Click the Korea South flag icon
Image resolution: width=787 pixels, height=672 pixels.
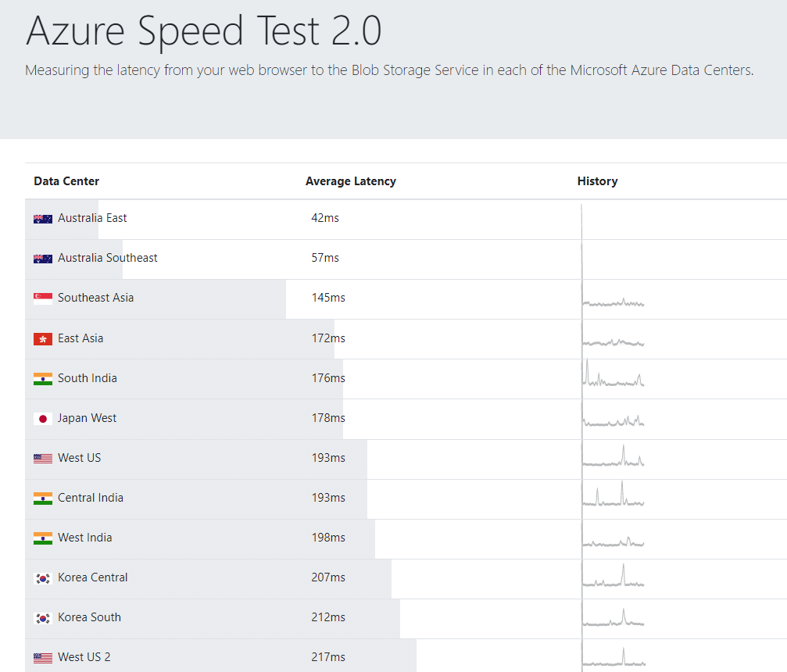coord(43,618)
